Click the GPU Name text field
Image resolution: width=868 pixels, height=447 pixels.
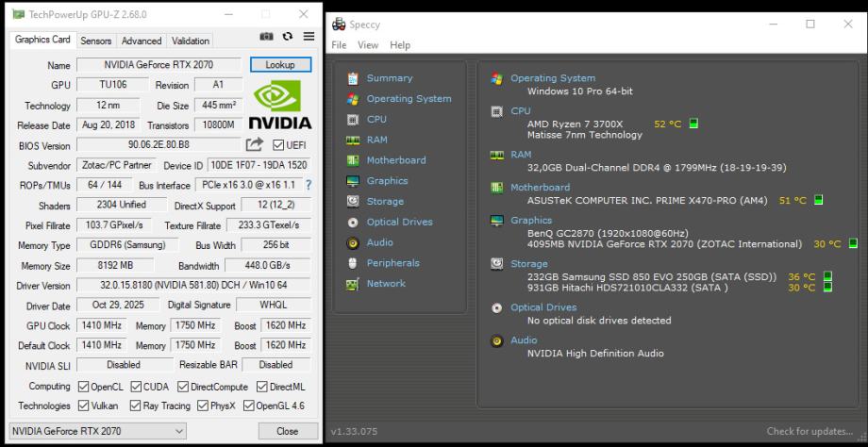tap(159, 65)
